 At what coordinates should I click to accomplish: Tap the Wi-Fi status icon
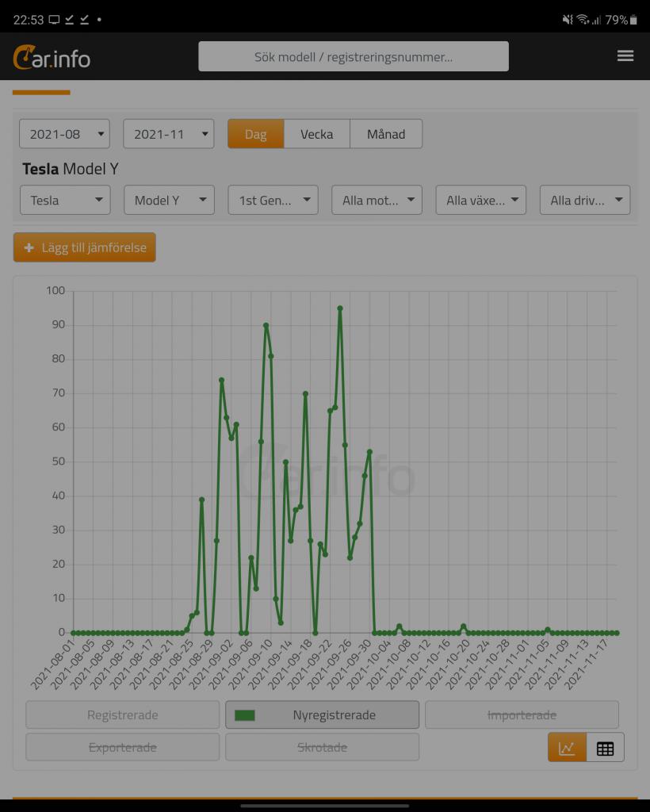coord(583,20)
